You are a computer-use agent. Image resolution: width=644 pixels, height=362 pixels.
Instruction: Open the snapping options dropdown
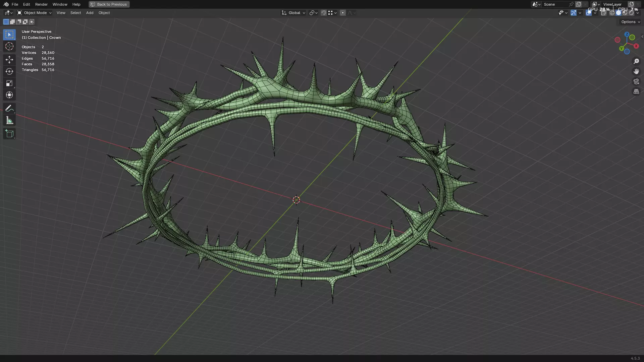pyautogui.click(x=332, y=13)
